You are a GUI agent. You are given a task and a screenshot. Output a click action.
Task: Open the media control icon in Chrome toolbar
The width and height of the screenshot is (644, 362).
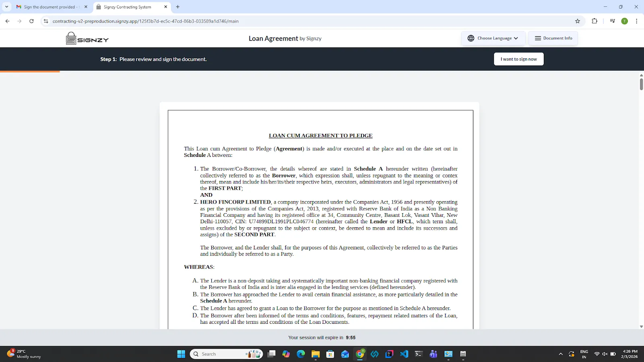(612, 21)
